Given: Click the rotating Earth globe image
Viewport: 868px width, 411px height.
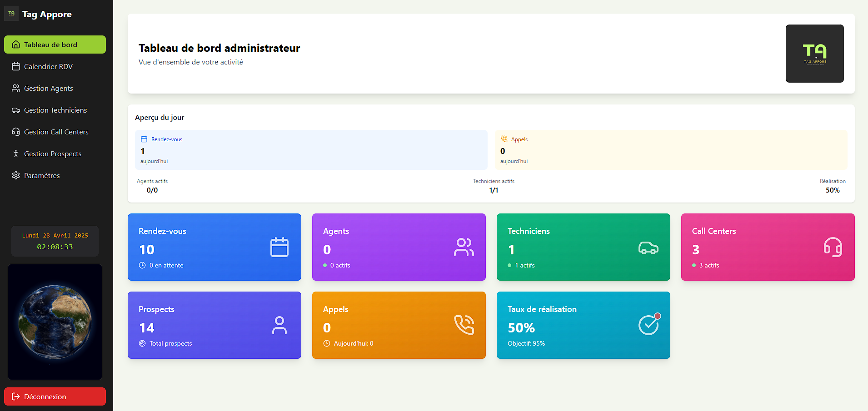Looking at the screenshot, I should pos(55,322).
